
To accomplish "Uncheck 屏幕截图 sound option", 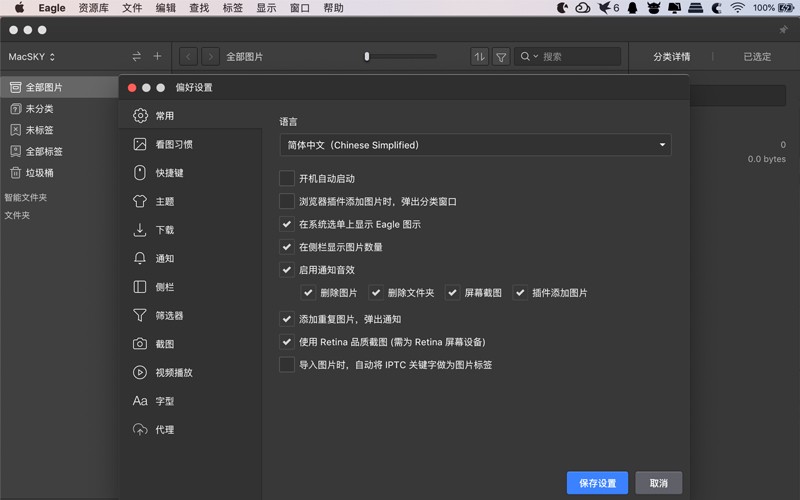I will [453, 293].
